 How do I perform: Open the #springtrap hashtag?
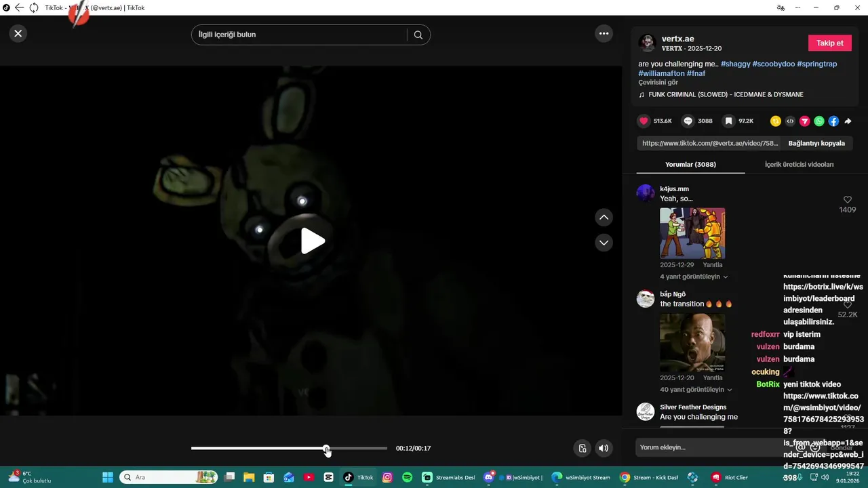(816, 64)
